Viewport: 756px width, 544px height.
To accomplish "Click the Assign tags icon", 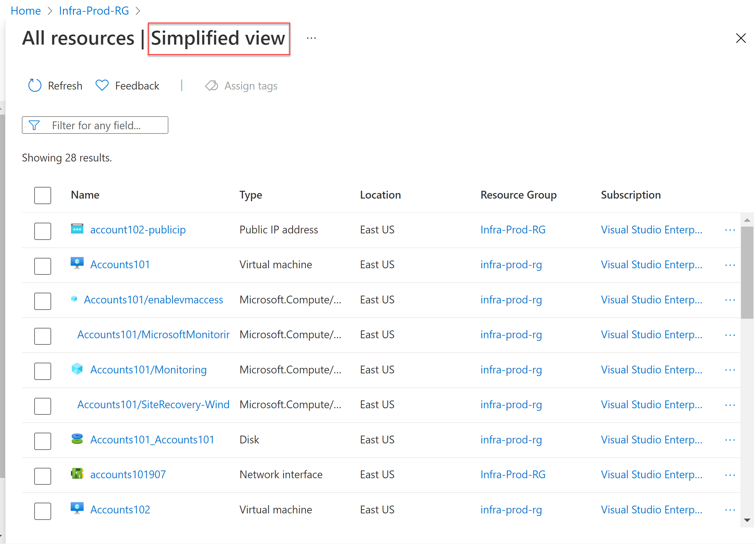I will click(x=211, y=86).
